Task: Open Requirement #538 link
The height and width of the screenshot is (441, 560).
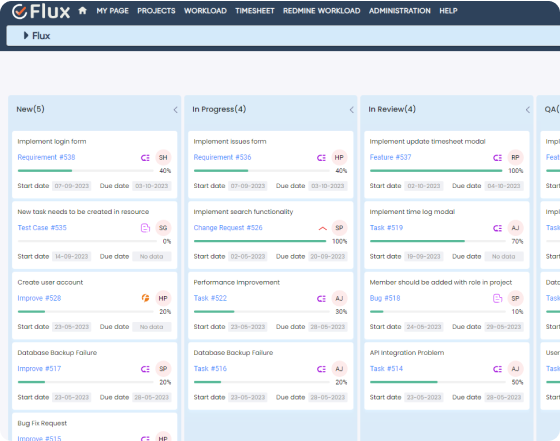Action: click(46, 157)
